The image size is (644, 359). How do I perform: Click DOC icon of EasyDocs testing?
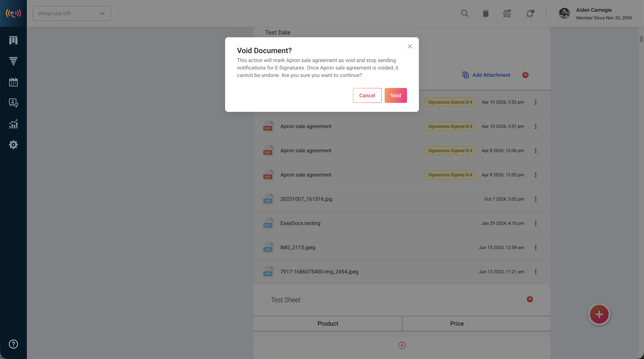pos(268,223)
